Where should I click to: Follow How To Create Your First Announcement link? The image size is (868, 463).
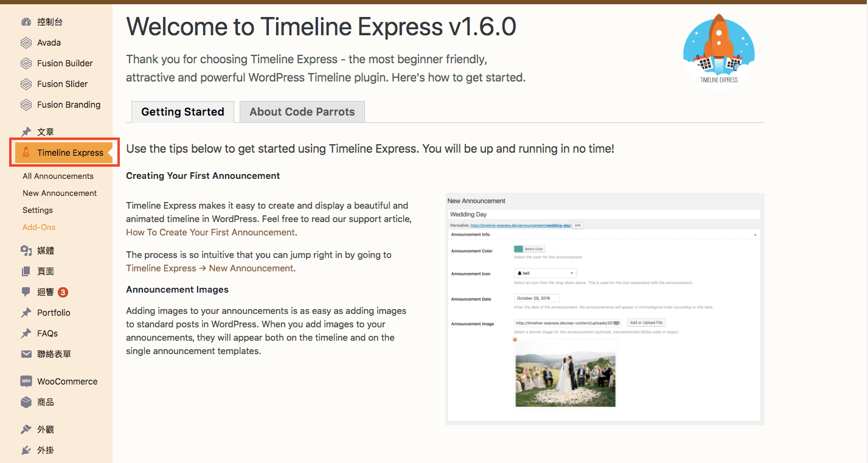click(210, 232)
